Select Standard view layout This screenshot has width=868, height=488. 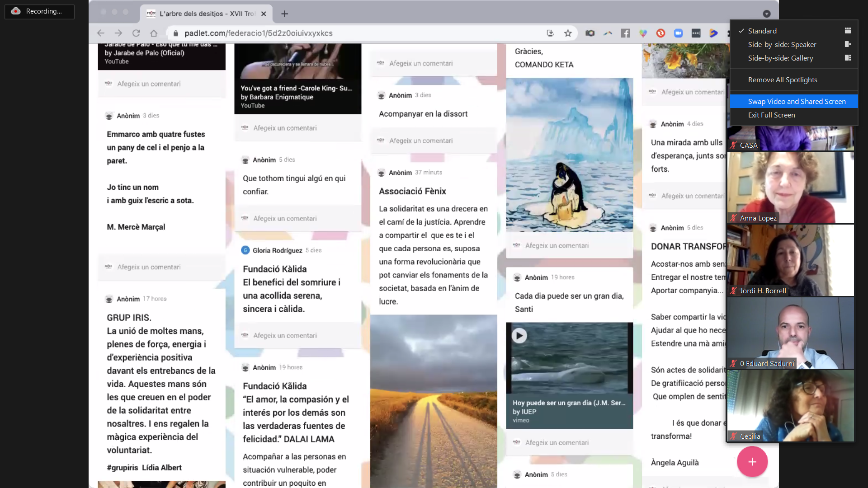tap(794, 31)
